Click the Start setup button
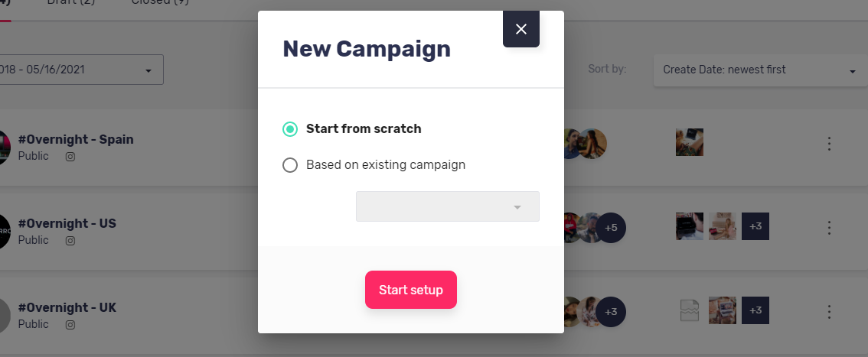This screenshot has width=868, height=357. tap(411, 290)
